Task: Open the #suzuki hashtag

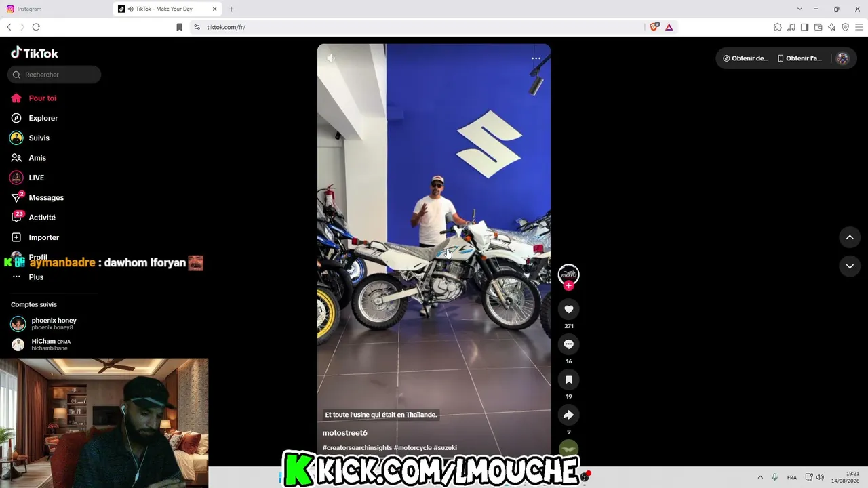Action: 445,448
